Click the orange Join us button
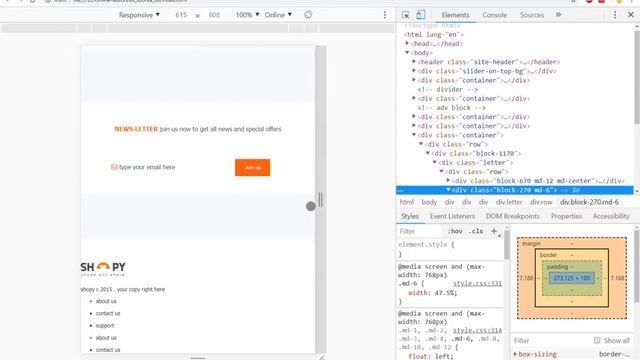Image resolution: width=640 pixels, height=360 pixels. (252, 167)
